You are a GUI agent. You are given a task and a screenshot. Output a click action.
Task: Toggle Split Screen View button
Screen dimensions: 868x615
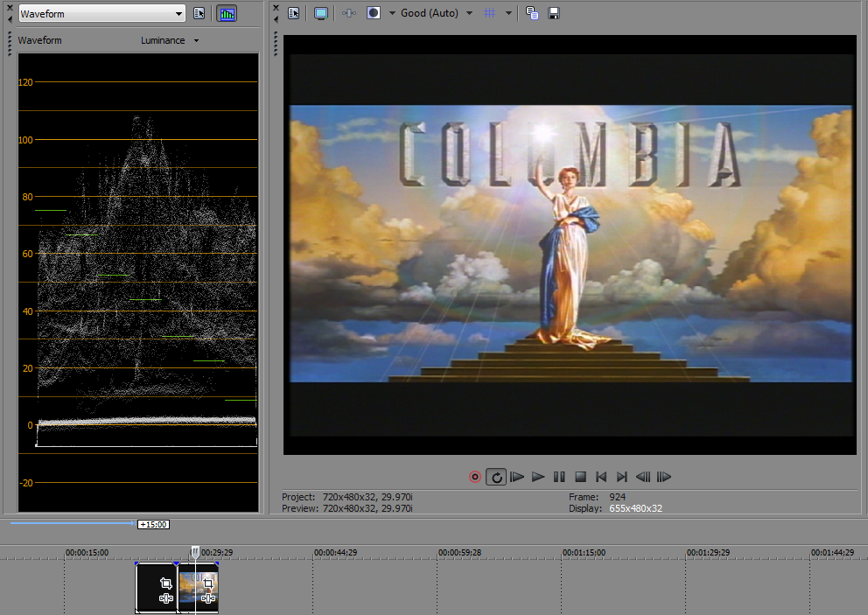374,13
